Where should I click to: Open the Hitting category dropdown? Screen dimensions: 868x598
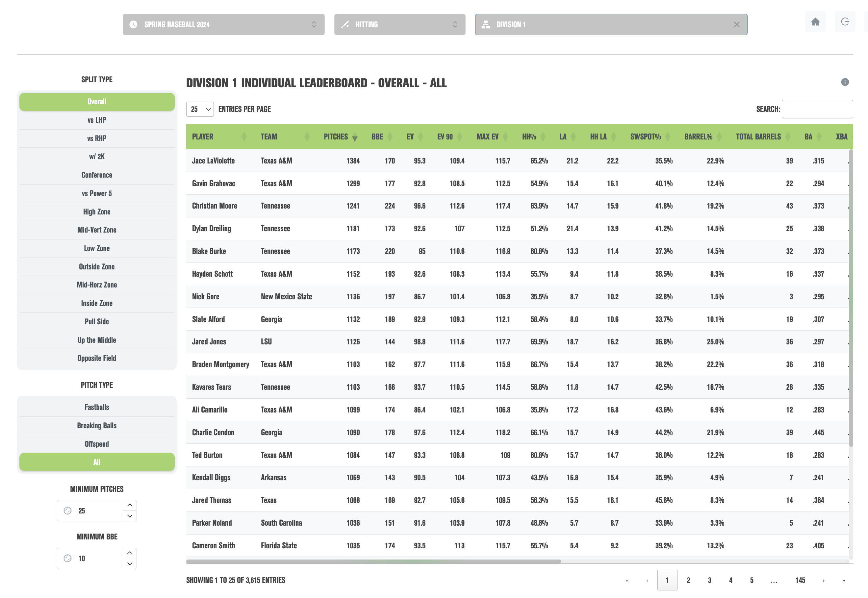point(399,25)
